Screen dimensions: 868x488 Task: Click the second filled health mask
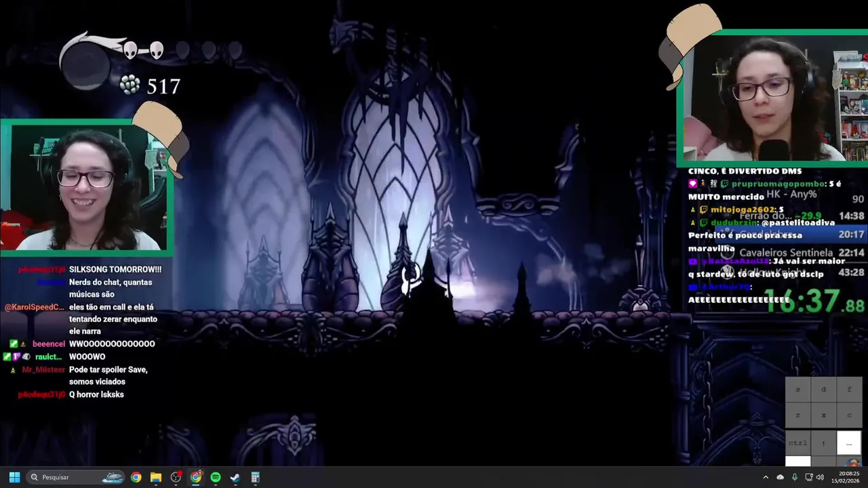tap(156, 49)
